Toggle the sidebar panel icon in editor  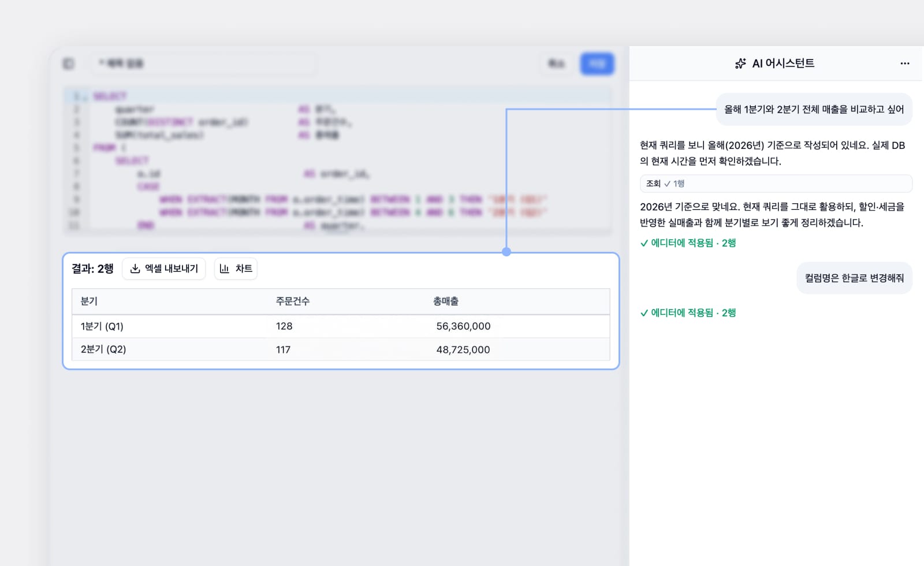point(68,64)
